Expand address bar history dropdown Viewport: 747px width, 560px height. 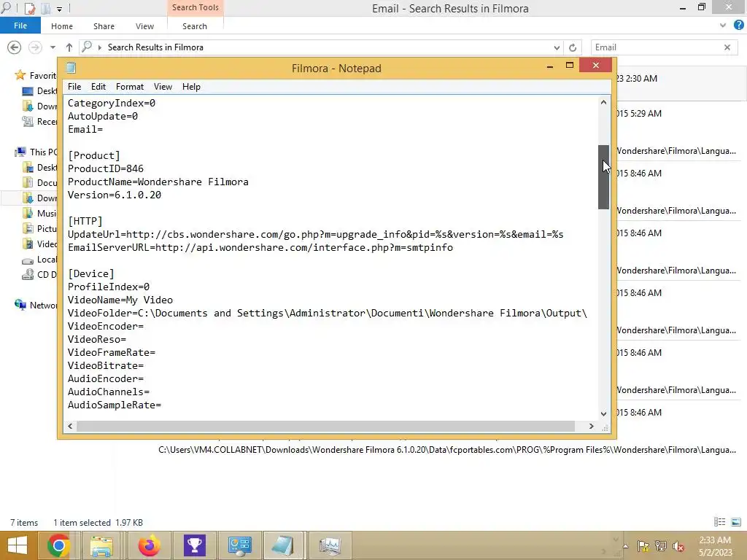557,47
